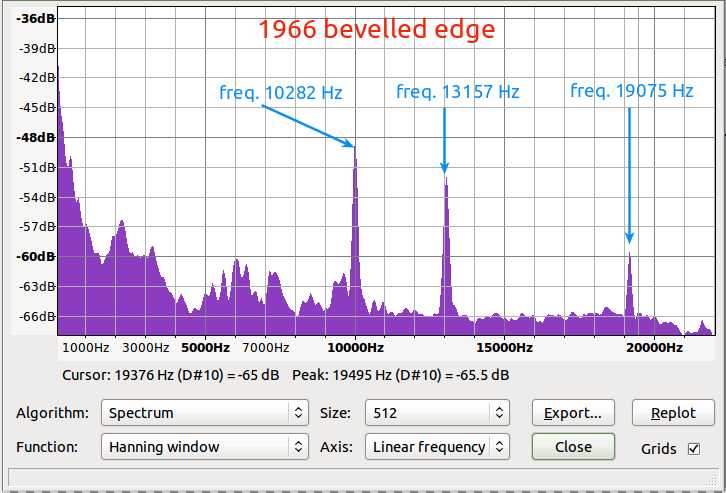Click the 10000Hz label on frequency axis
Image resolution: width=726 pixels, height=493 pixels.
point(355,348)
